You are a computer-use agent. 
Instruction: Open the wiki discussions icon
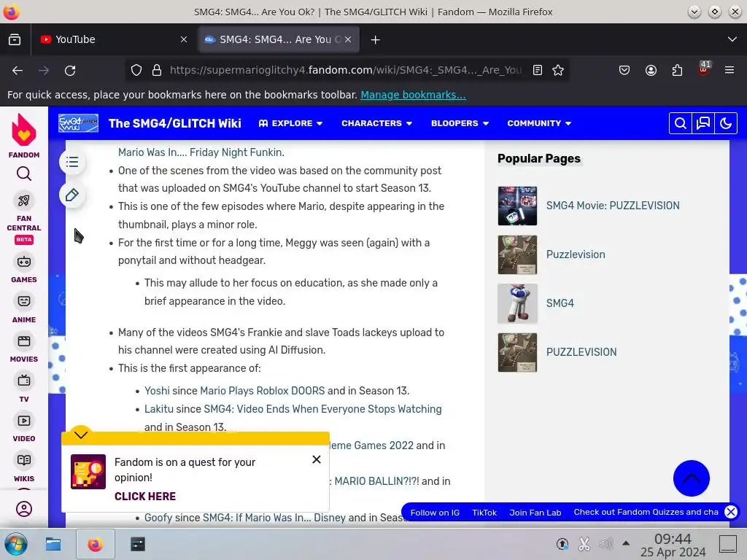tap(703, 123)
